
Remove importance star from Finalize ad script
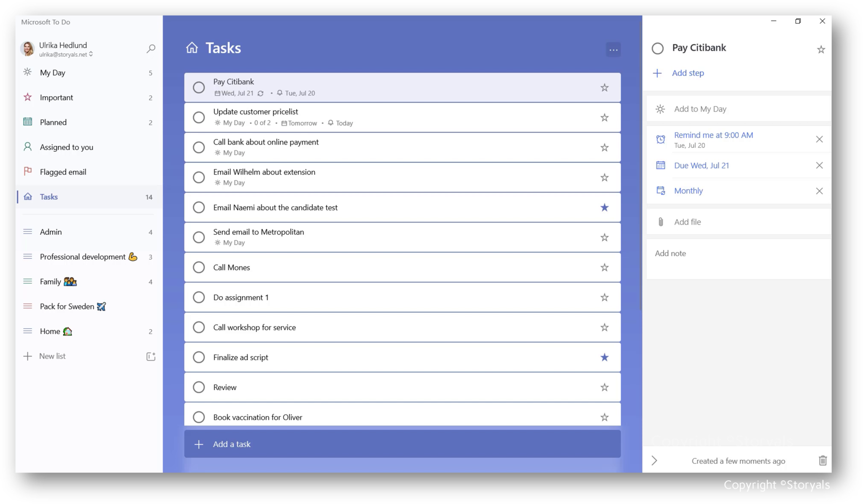604,357
